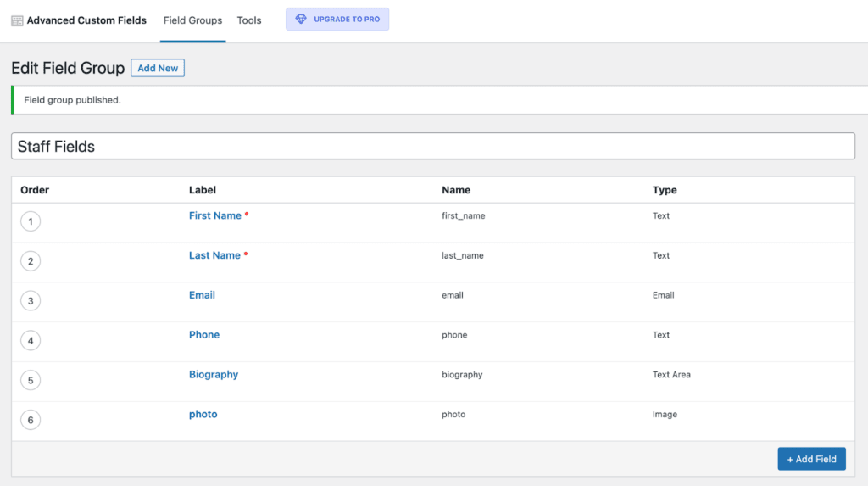The width and height of the screenshot is (868, 486).
Task: Open the Tools tab
Action: 249,20
